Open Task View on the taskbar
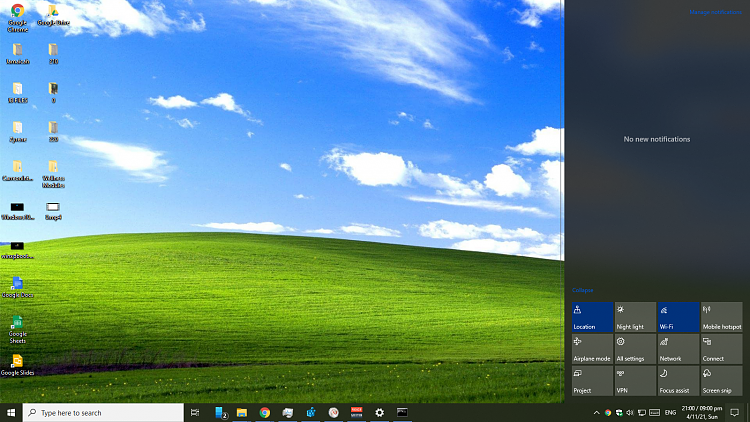750x422 pixels. pyautogui.click(x=195, y=412)
